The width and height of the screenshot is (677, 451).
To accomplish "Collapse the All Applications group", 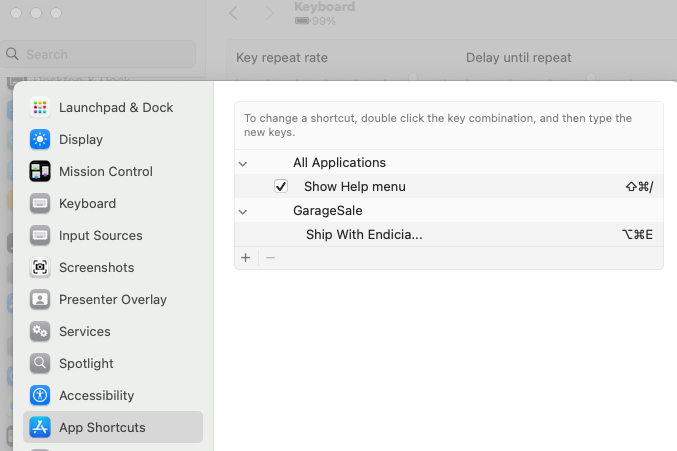I will tap(242, 162).
